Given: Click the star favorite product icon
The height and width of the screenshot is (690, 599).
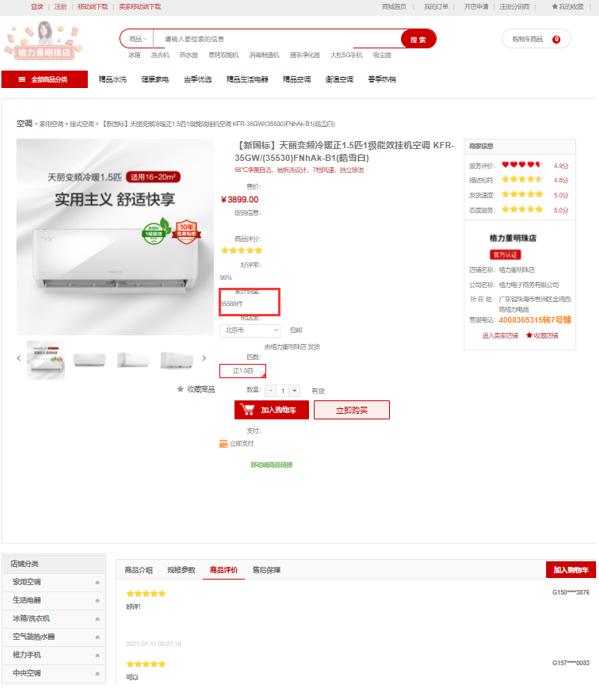Looking at the screenshot, I should [x=180, y=389].
